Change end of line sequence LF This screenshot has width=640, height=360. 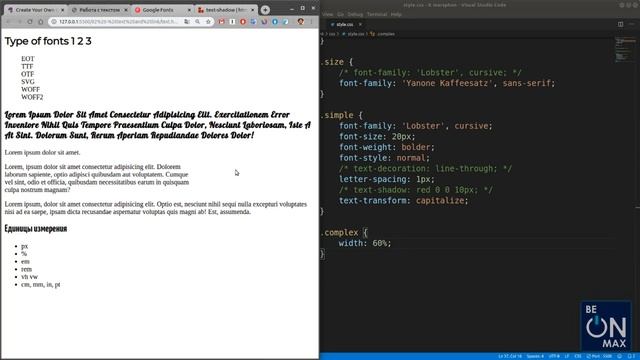click(567, 356)
